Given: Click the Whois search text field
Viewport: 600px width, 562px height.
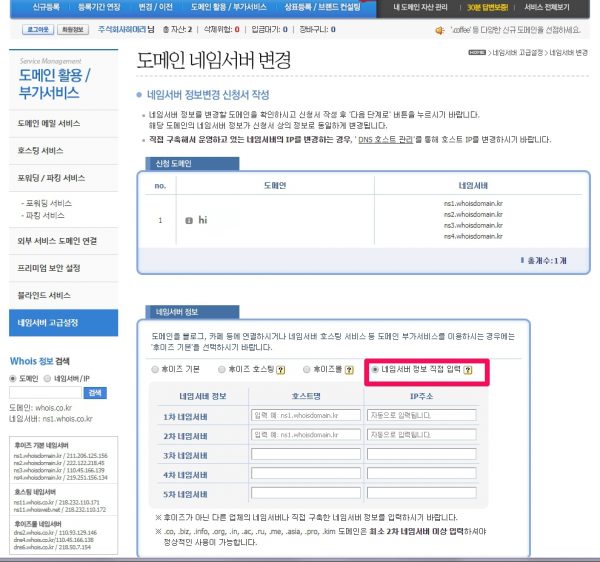Looking at the screenshot, I should (46, 393).
